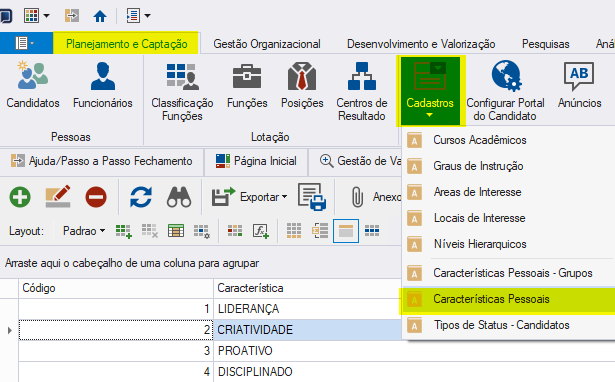Viewport: 615px width, 382px height.
Task: Sort by the Característica column header
Action: tap(308, 288)
